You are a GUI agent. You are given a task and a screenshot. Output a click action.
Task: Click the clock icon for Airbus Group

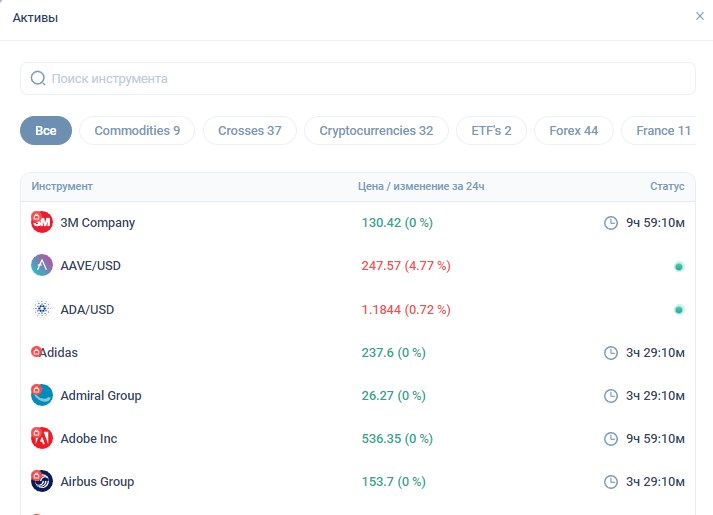pos(611,482)
